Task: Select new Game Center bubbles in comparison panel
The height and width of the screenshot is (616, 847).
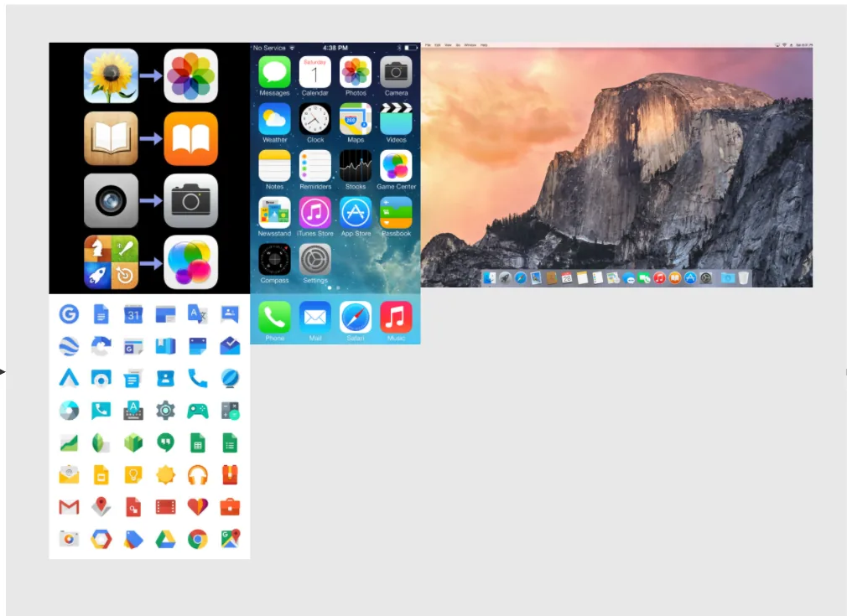Action: pos(190,262)
